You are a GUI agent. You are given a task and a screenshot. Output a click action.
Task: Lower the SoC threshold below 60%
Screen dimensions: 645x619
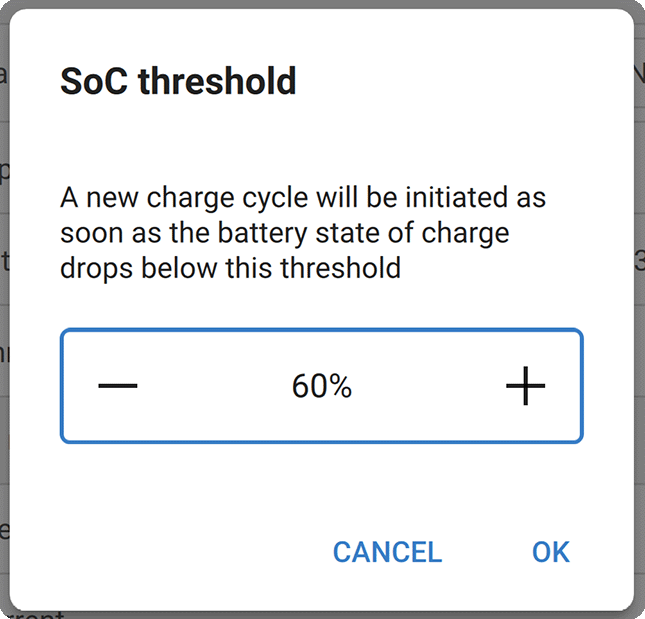tap(118, 386)
